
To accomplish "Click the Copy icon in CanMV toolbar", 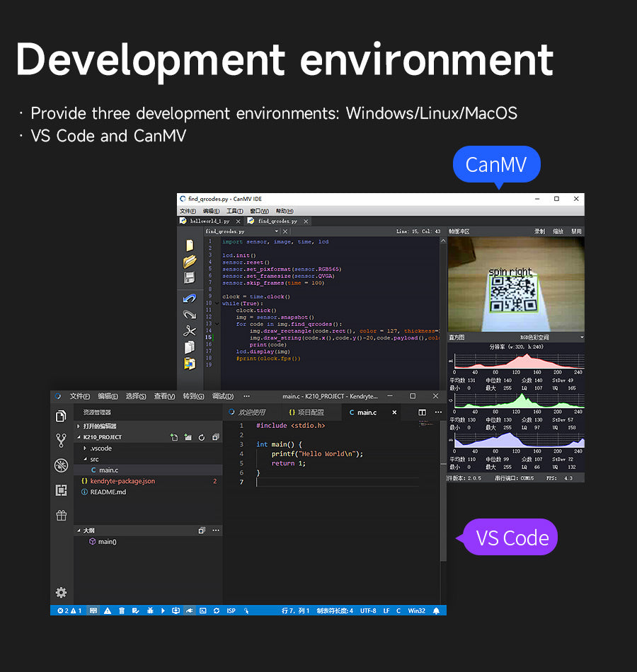I will click(x=190, y=347).
